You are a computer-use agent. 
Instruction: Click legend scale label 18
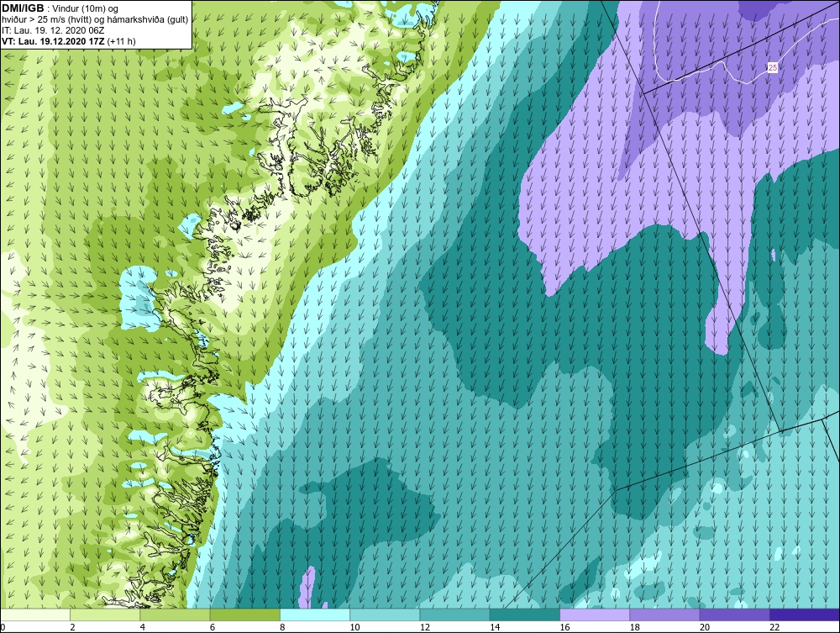(634, 628)
